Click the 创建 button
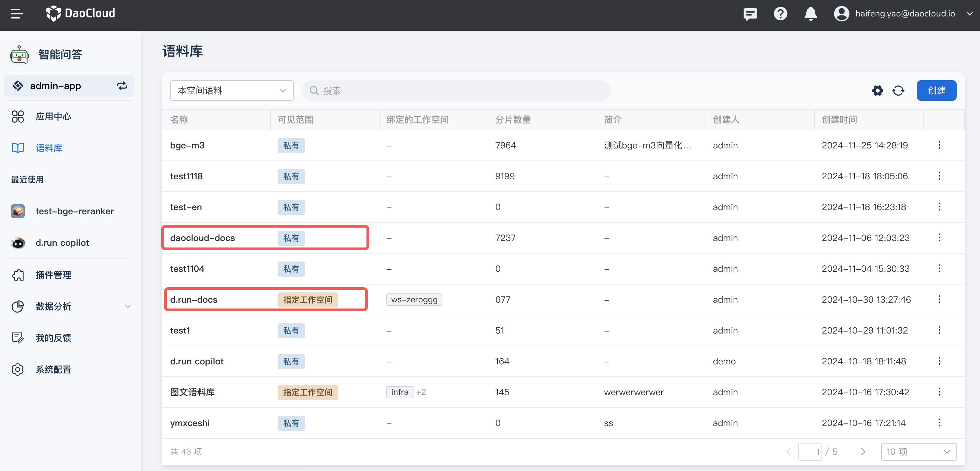 [x=936, y=90]
